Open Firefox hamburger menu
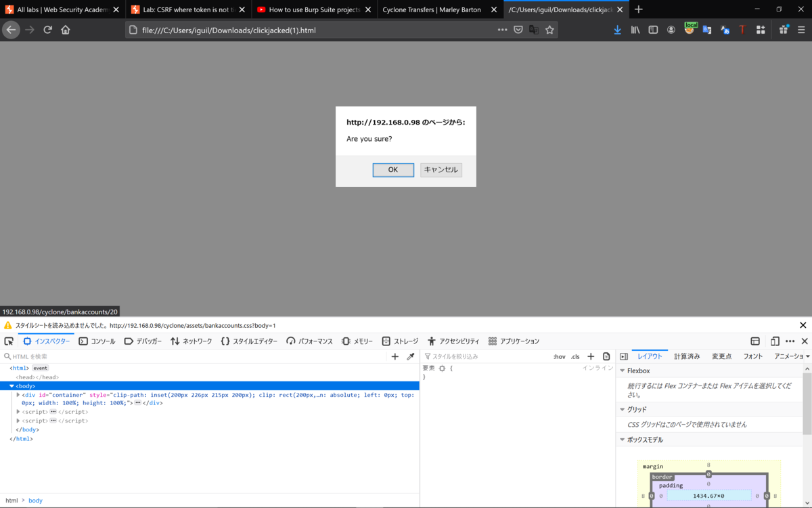The height and width of the screenshot is (508, 812). point(800,30)
